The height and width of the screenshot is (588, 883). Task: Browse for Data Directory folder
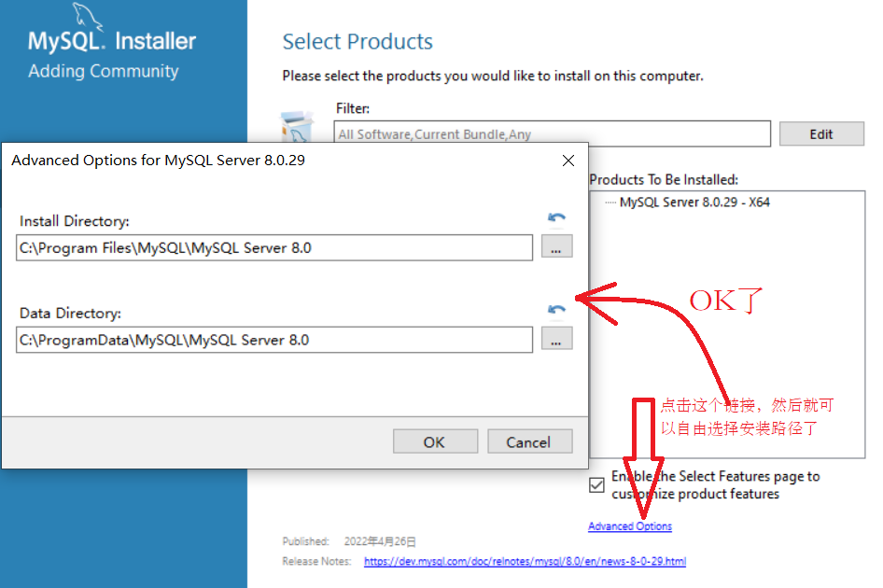tap(557, 339)
